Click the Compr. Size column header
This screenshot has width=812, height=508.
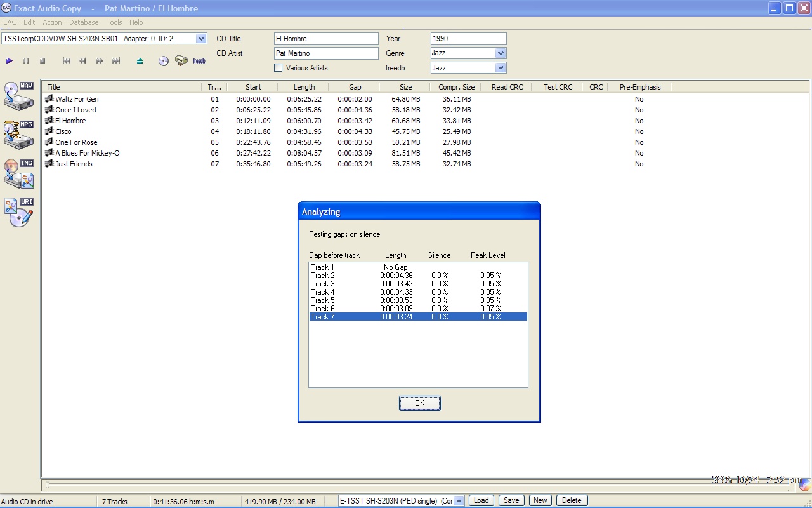point(456,87)
